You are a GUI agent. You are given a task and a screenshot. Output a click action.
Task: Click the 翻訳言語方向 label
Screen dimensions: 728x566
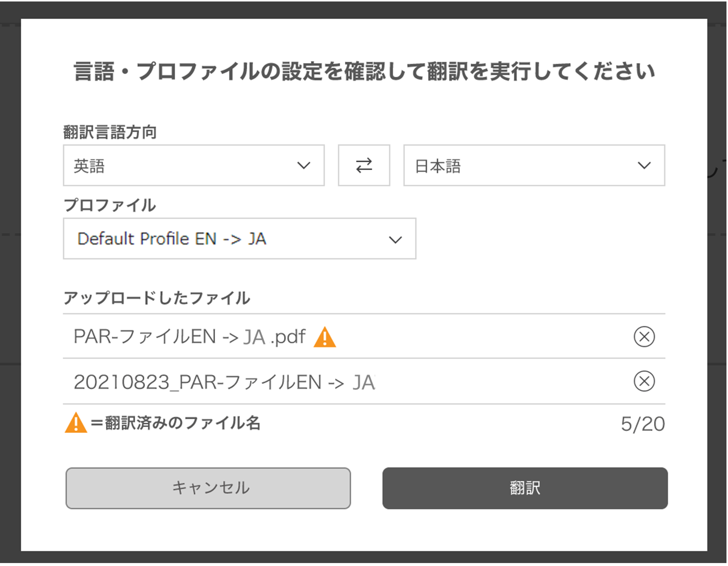pos(110,132)
